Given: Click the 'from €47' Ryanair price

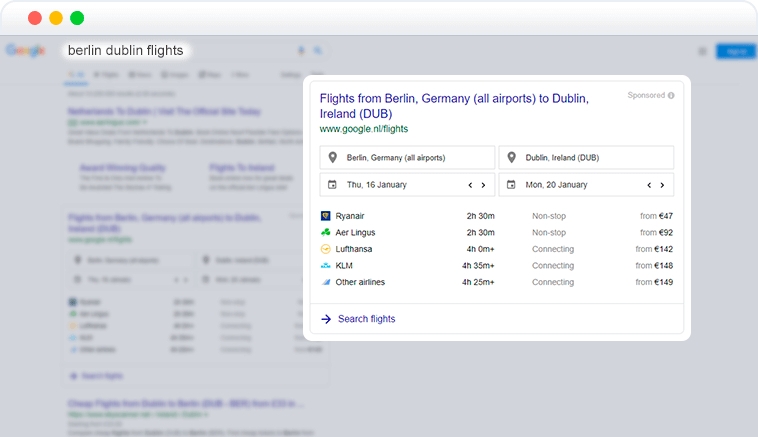Looking at the screenshot, I should point(656,216).
